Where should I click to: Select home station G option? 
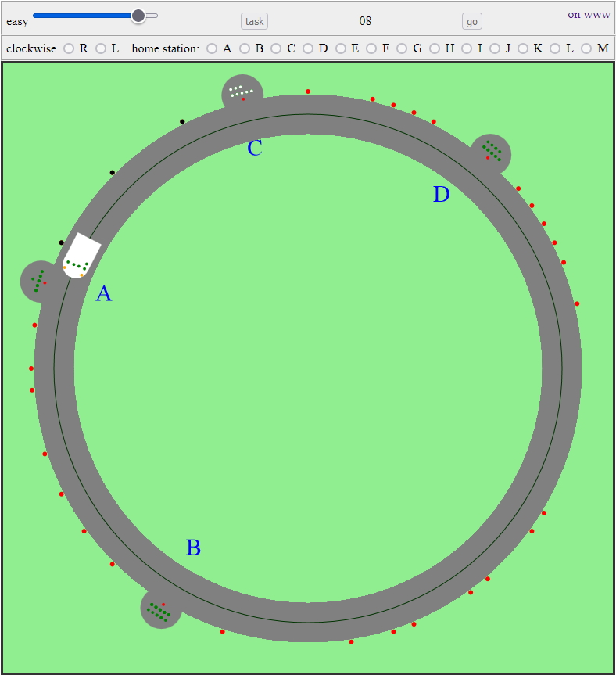pyautogui.click(x=402, y=48)
